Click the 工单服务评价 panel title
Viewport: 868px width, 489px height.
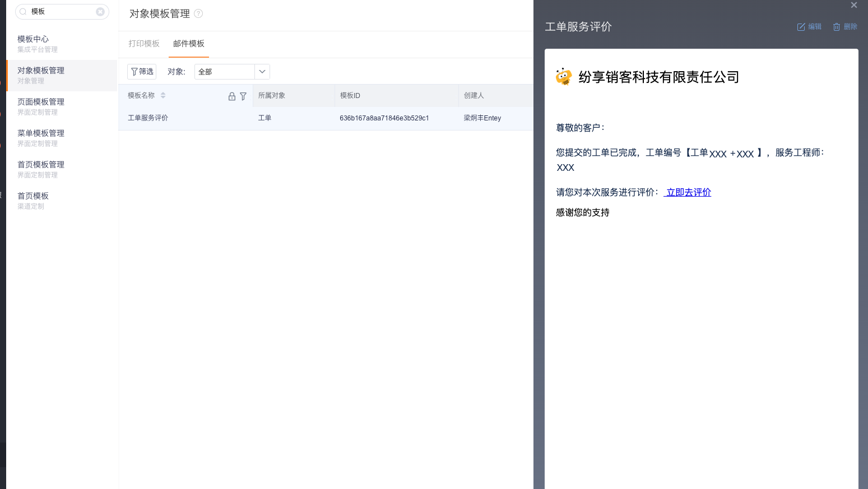[x=578, y=27]
